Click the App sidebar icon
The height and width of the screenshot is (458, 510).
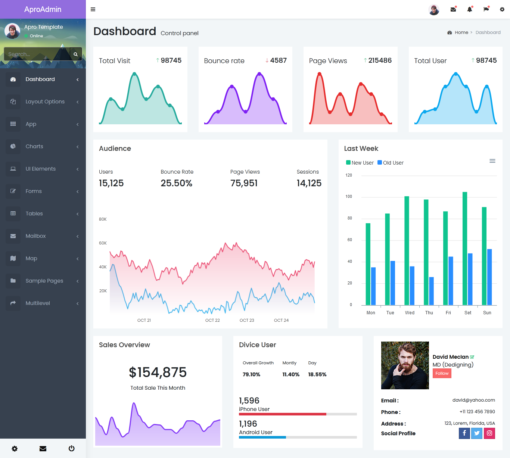[13, 124]
